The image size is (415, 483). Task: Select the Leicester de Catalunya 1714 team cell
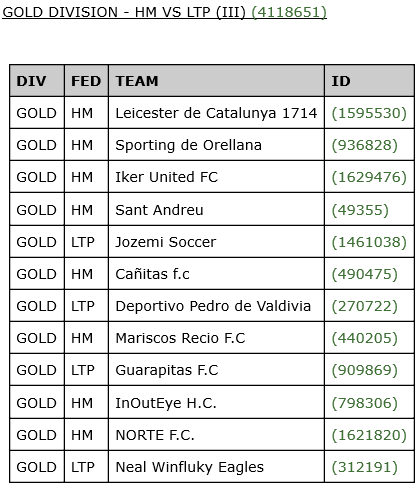(216, 113)
